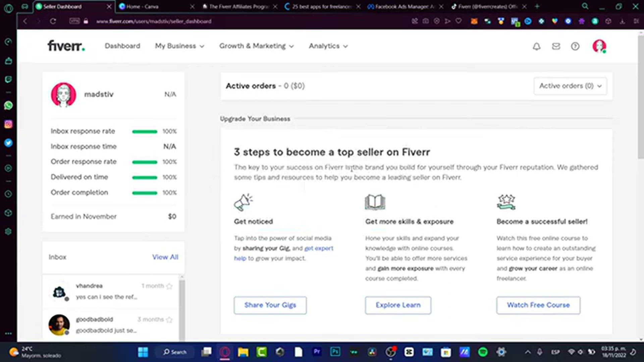Open sidebar three-dot more menu
The width and height of the screenshot is (644, 362).
(x=8, y=334)
